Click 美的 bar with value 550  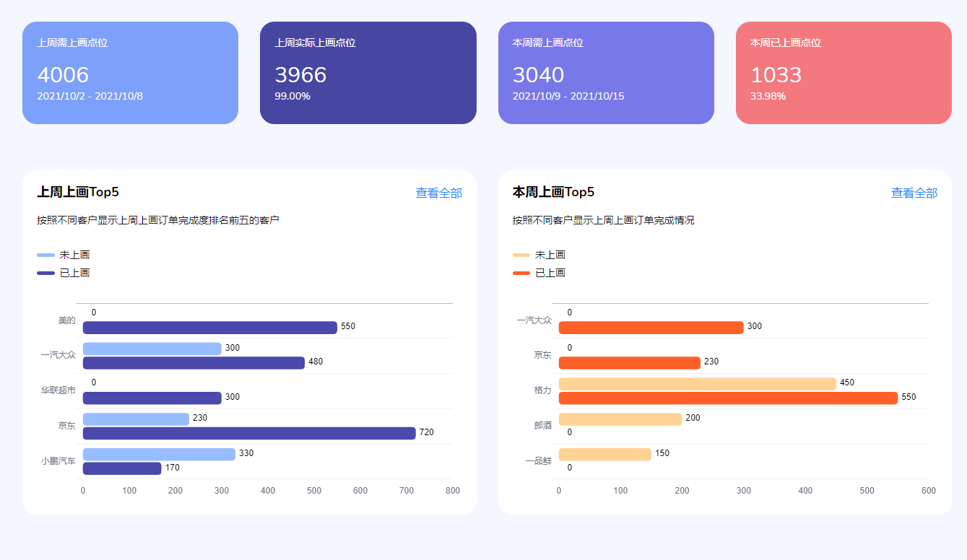pyautogui.click(x=209, y=328)
